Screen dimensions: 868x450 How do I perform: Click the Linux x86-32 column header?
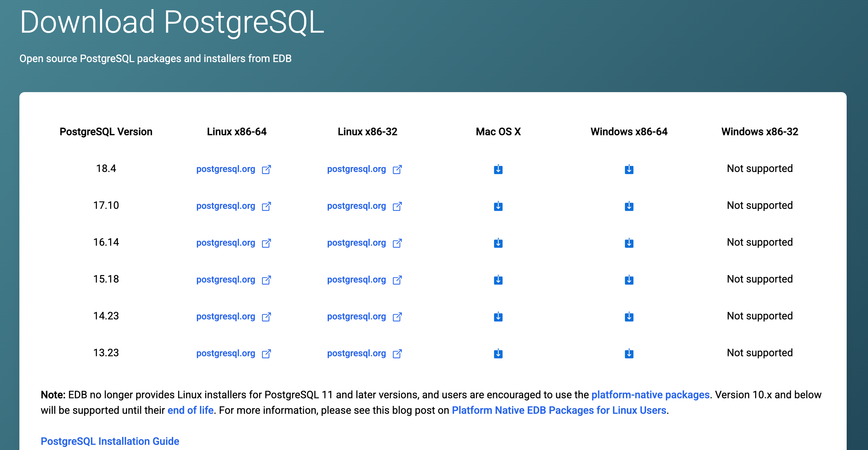(x=367, y=132)
